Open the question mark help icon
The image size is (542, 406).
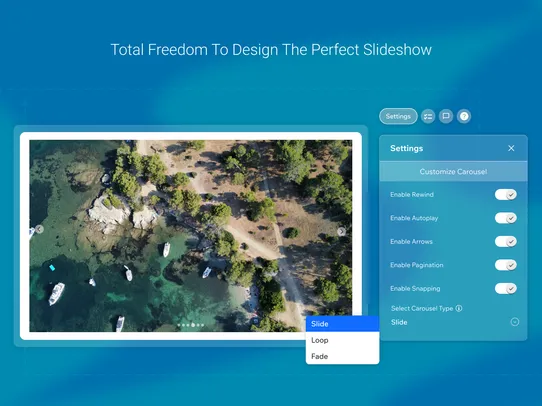pos(464,116)
